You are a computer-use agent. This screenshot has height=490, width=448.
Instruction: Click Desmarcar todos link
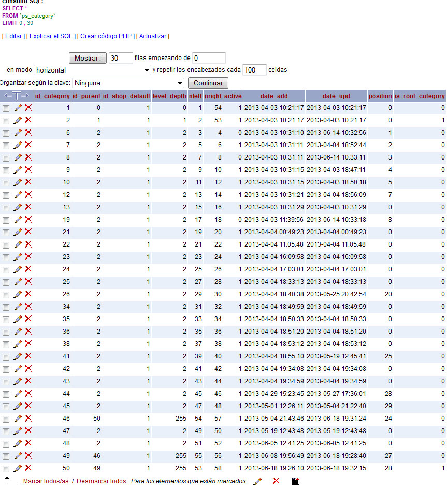point(101,481)
